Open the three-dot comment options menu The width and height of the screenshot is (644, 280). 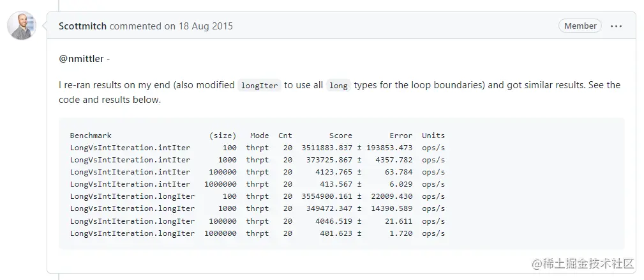tap(616, 26)
